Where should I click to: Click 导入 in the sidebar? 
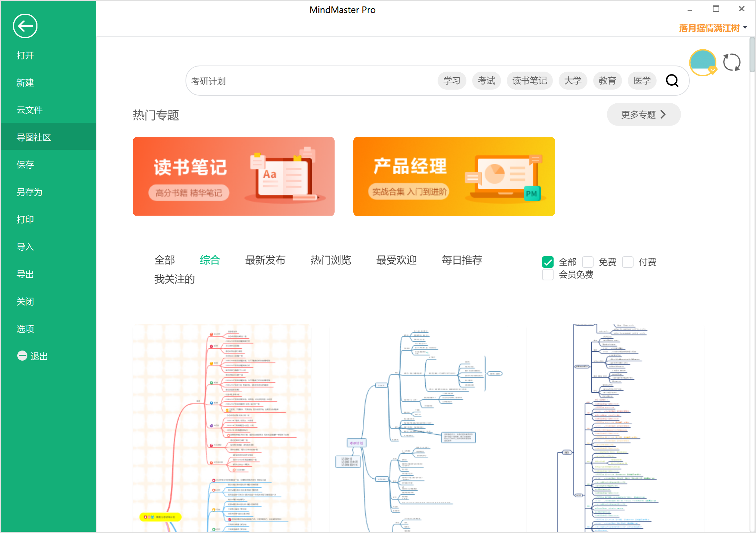click(x=48, y=247)
